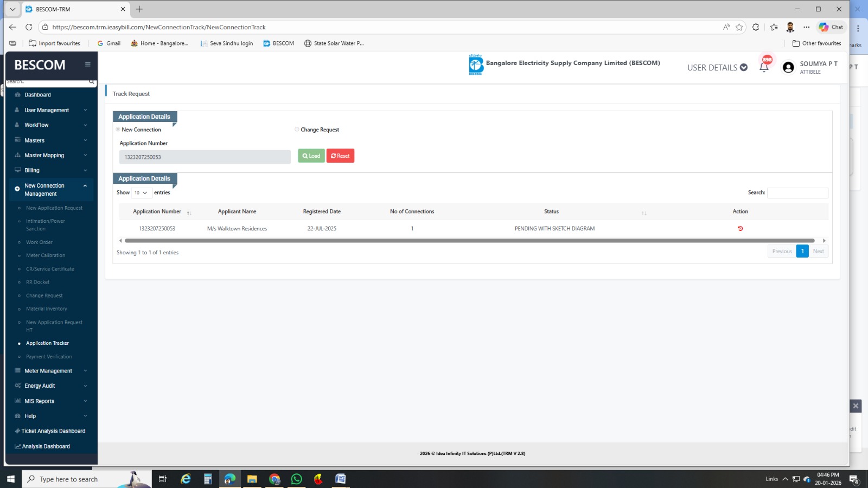Open Task View on the taskbar
868x488 pixels.
pos(162,479)
